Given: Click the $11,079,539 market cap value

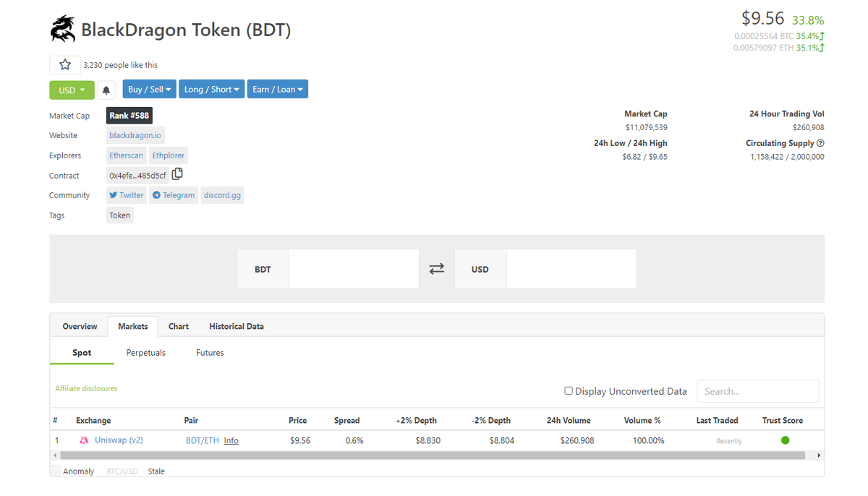Looking at the screenshot, I should 647,127.
